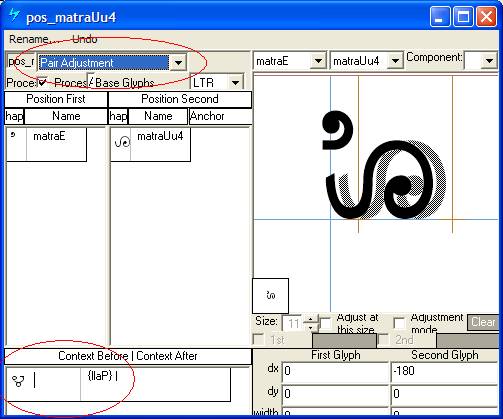
Task: Click the Undo menu item
Action: coord(85,39)
